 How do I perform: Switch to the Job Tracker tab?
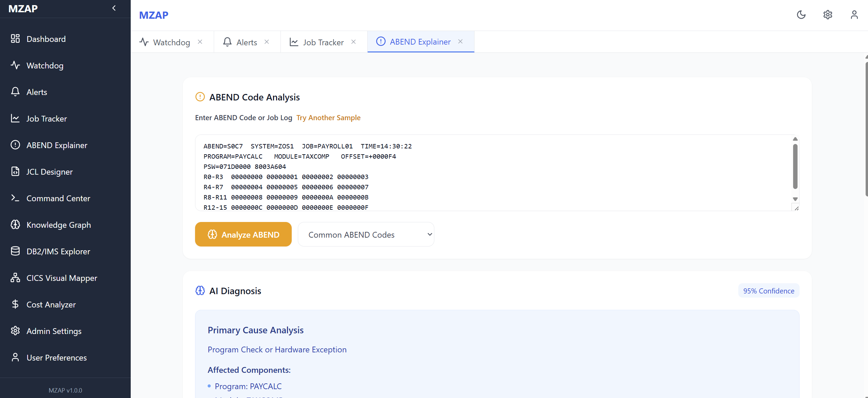[x=323, y=42]
